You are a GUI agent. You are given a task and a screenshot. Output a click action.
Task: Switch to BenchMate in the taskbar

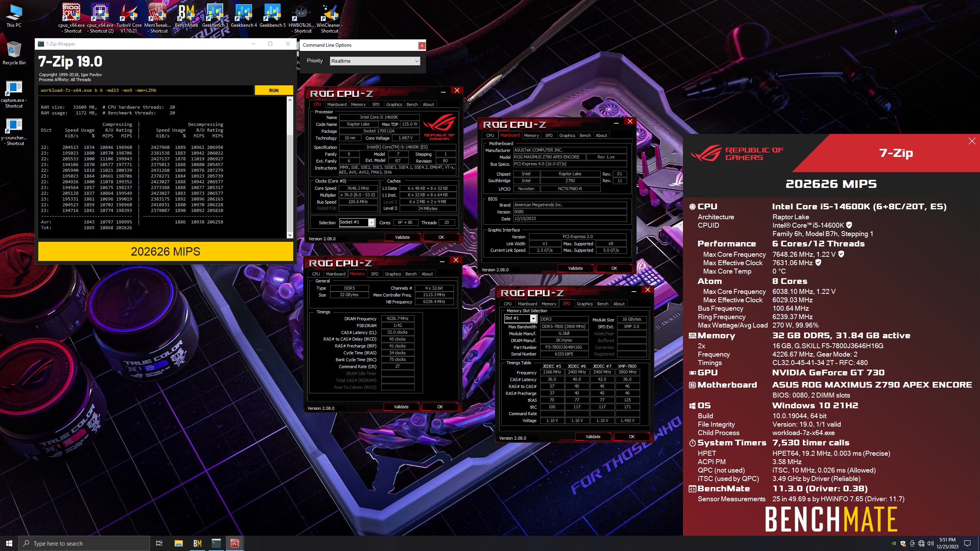(198, 543)
